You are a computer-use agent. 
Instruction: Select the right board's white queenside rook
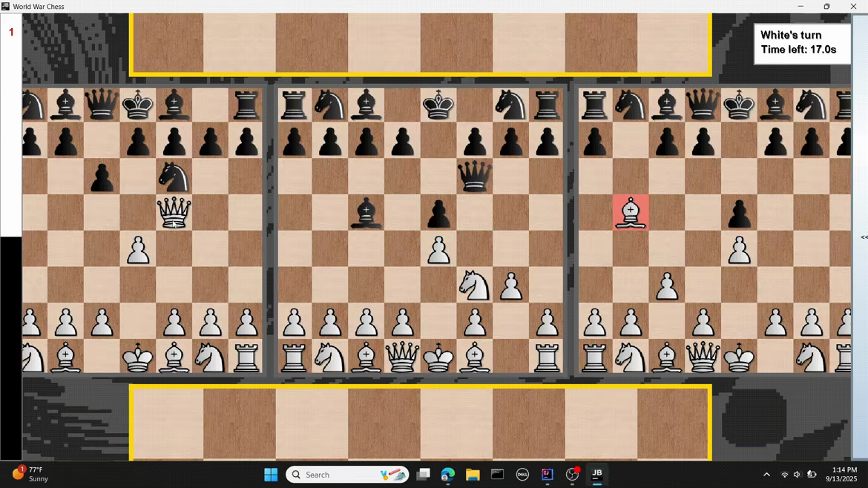coord(594,357)
